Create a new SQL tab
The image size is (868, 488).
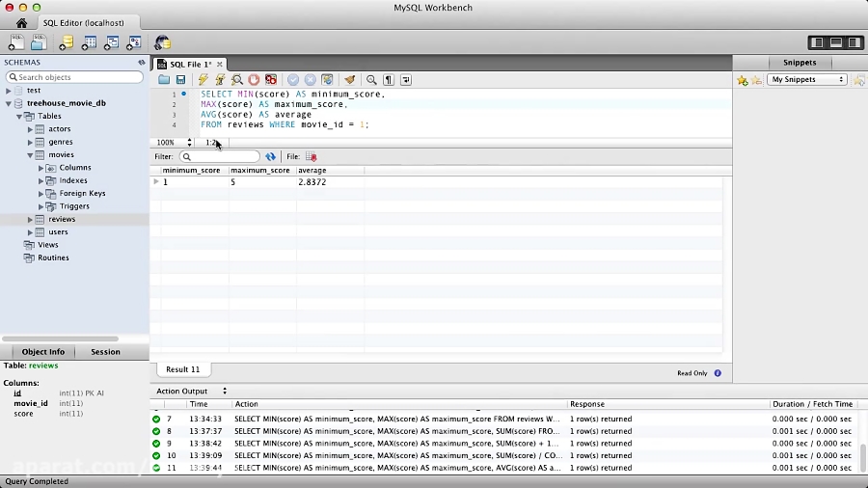point(16,42)
